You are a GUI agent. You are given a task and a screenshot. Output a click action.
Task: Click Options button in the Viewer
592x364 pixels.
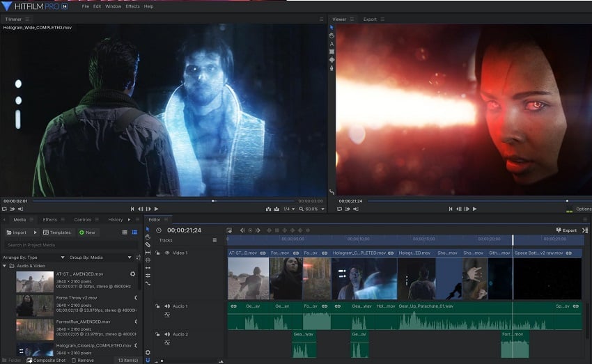click(584, 209)
